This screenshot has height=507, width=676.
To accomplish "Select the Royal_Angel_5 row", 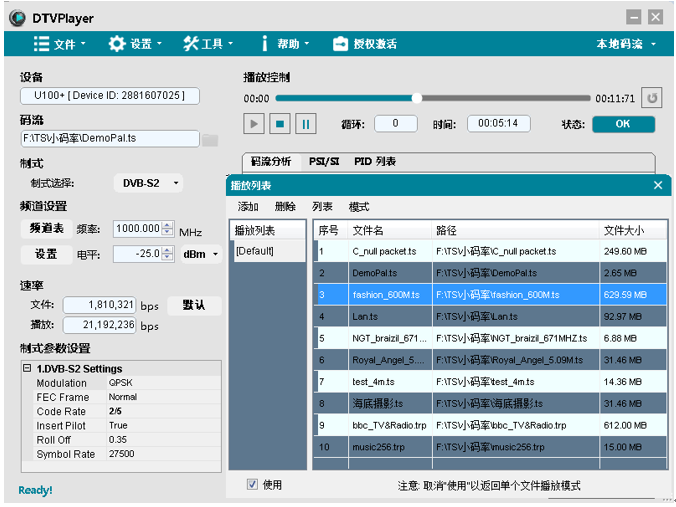I will 490,360.
